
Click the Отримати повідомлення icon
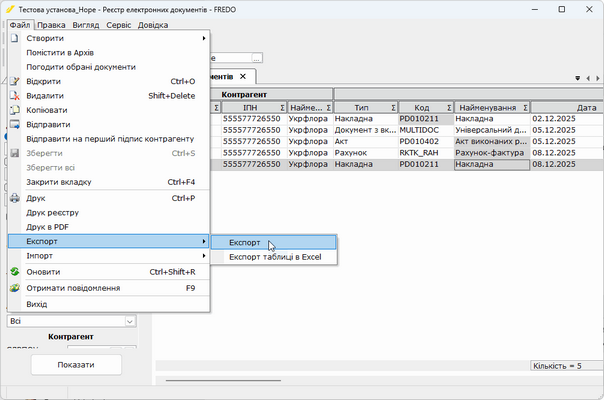pos(15,288)
